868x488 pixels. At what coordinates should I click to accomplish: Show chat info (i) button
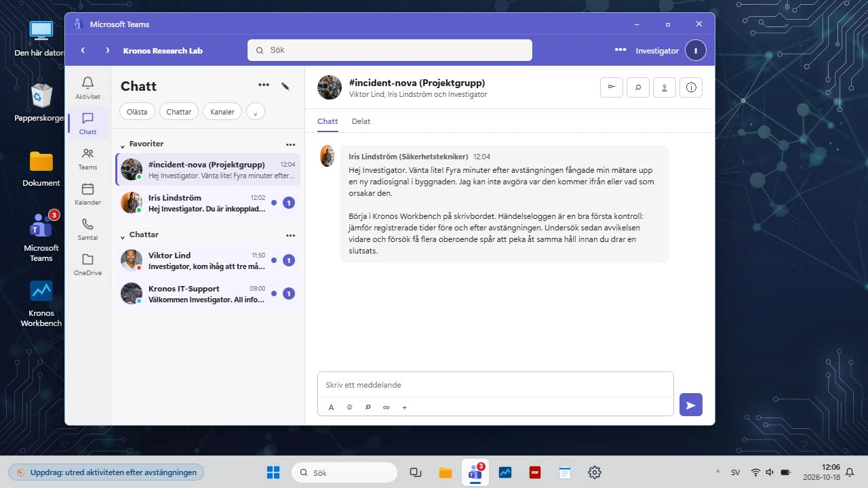[691, 87]
